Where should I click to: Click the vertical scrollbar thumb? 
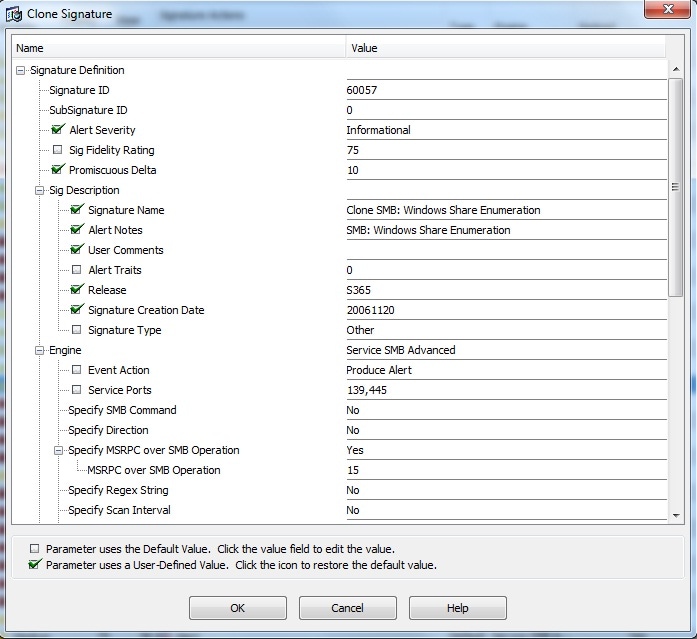click(676, 187)
